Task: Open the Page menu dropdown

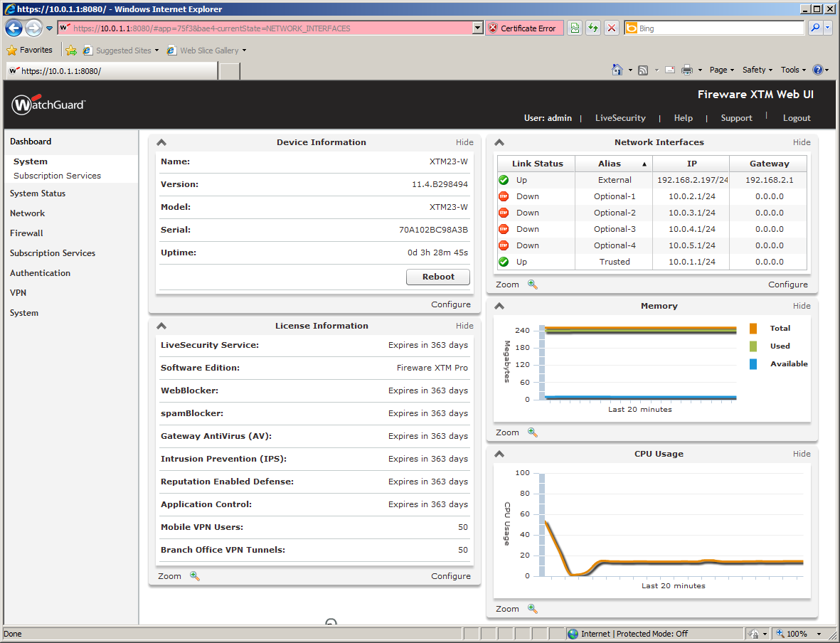Action: click(x=722, y=70)
